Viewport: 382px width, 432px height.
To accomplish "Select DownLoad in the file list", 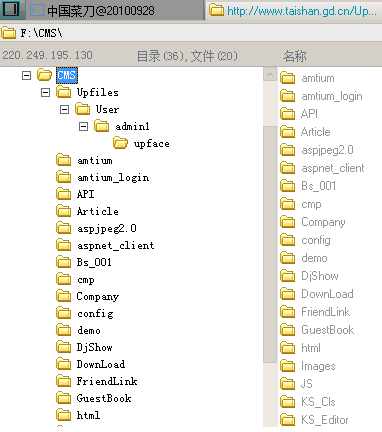I will point(327,294).
